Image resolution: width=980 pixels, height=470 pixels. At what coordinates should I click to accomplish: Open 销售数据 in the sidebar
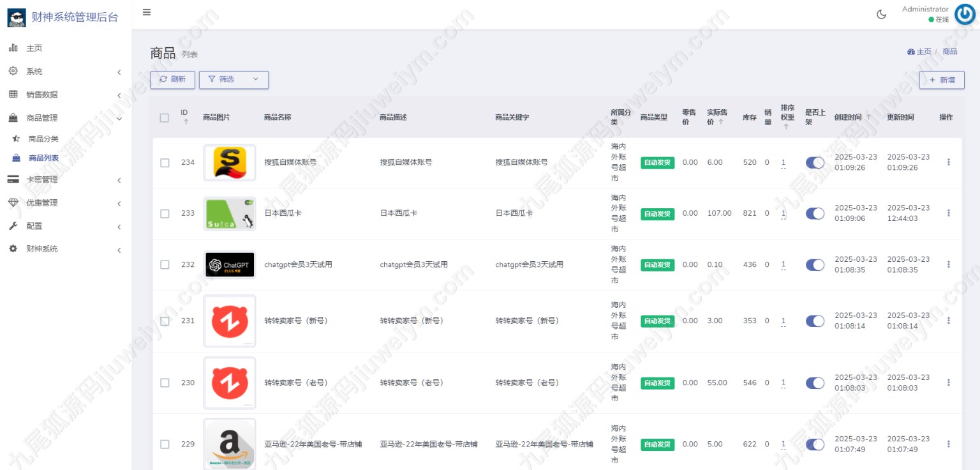click(42, 95)
